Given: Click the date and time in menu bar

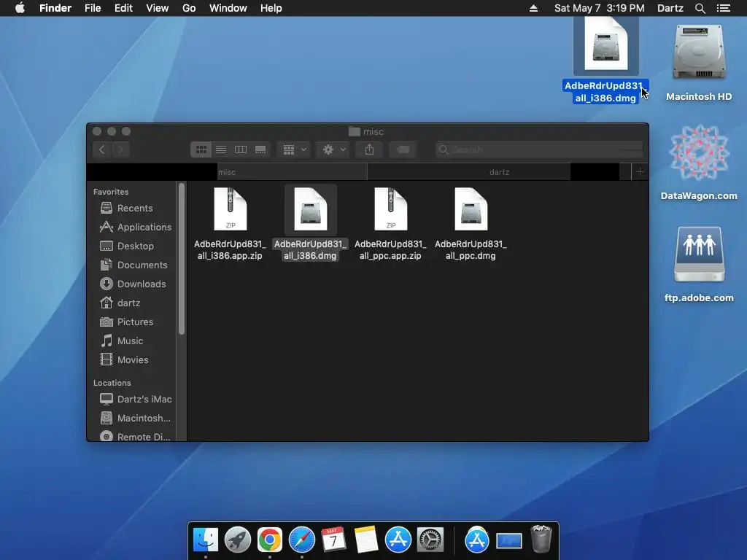Looking at the screenshot, I should (x=600, y=8).
